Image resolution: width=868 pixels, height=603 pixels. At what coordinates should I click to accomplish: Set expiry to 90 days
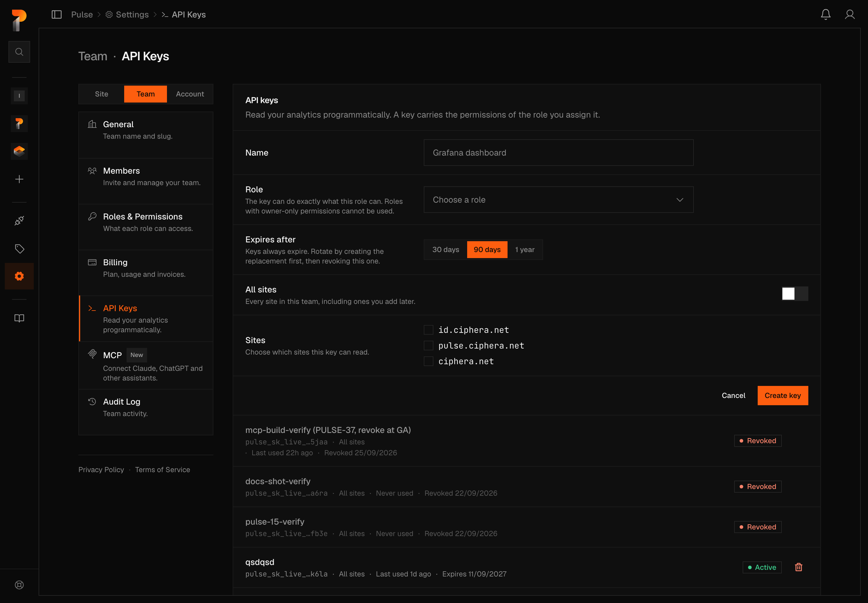(487, 250)
